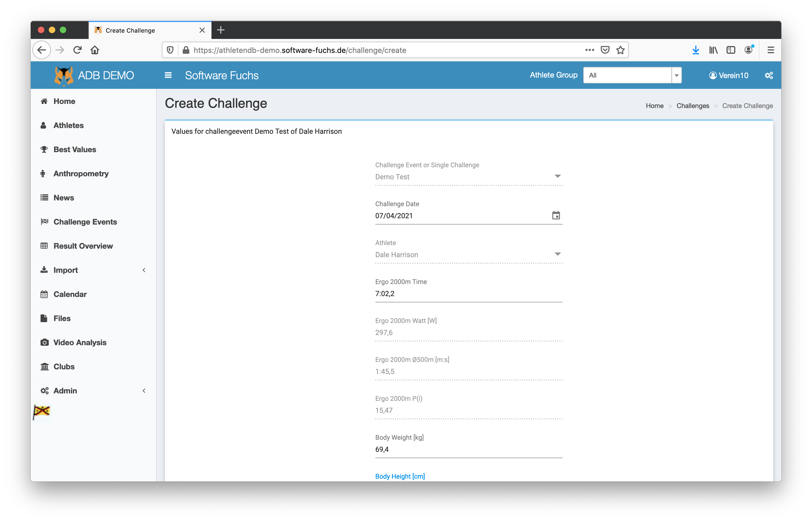Click Home breadcrumb link
The image size is (812, 522).
coord(654,106)
